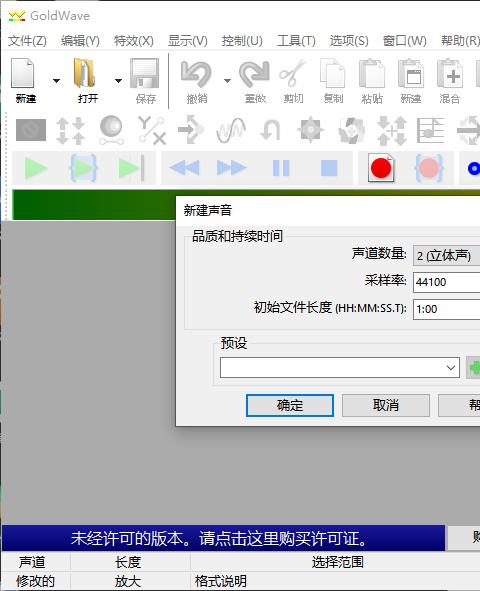Open the 工具(T) menu
Viewport: 480px width, 591px height.
coord(296,41)
